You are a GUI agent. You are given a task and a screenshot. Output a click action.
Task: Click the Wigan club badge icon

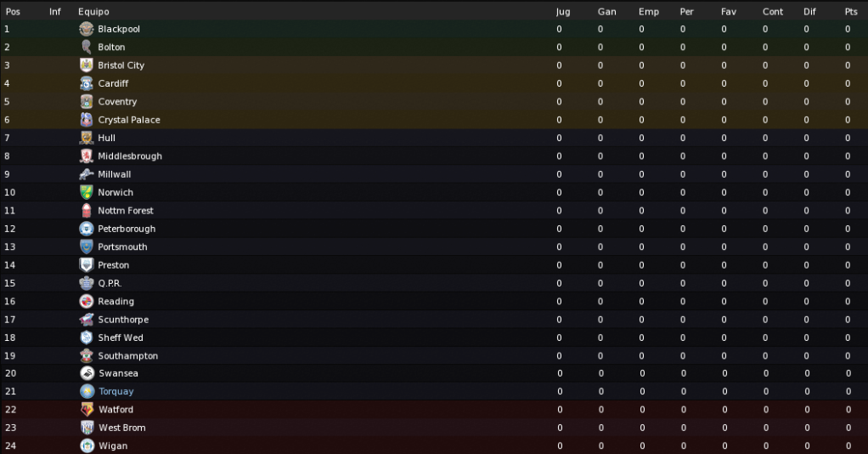tap(87, 445)
